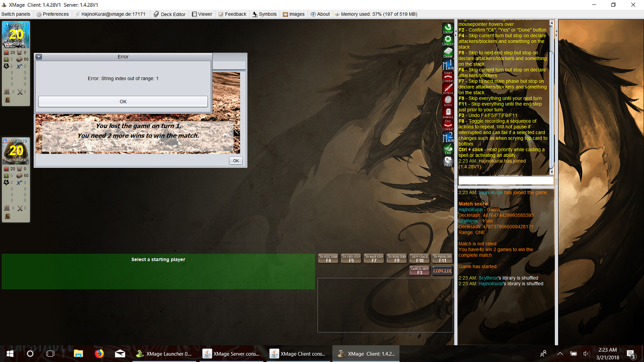The width and height of the screenshot is (644, 362).
Task: Open the Preferences menu item
Action: [52, 14]
